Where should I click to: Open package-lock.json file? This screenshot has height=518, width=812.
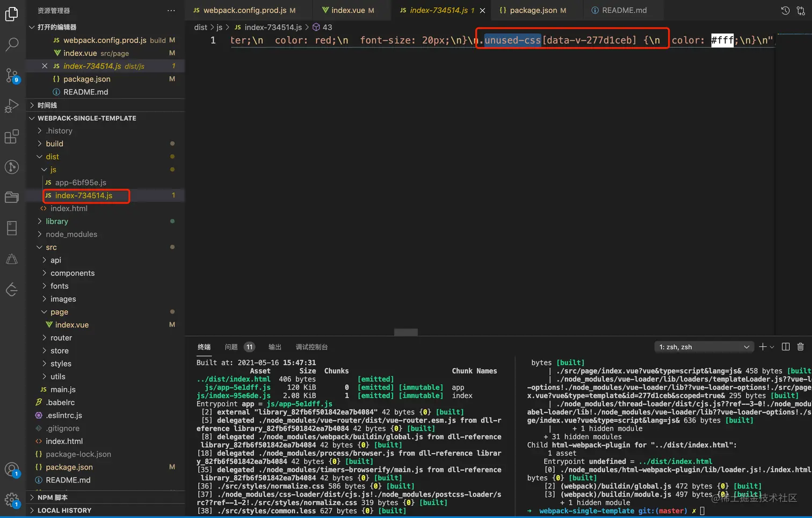106,454
